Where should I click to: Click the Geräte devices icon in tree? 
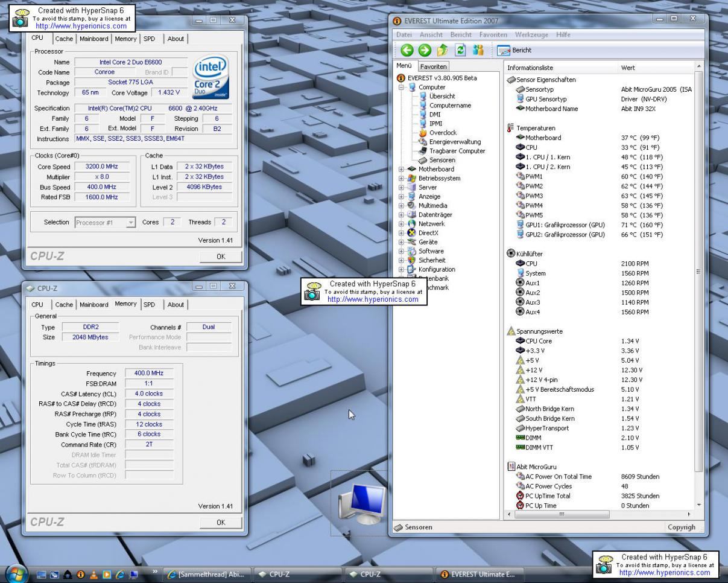tap(412, 242)
